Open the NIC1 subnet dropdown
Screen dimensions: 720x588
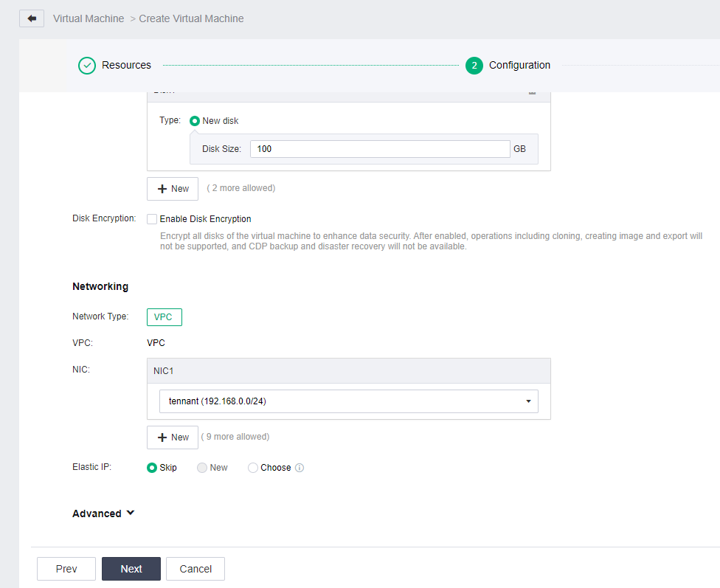pyautogui.click(x=348, y=401)
